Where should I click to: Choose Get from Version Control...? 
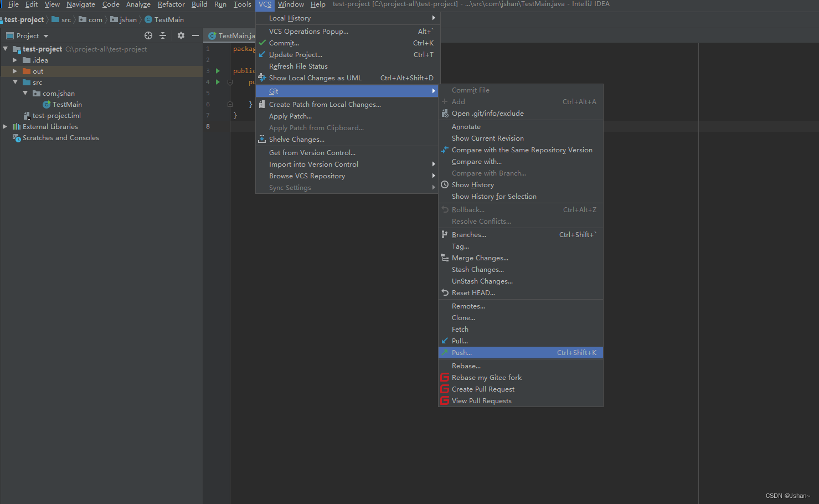(347, 153)
